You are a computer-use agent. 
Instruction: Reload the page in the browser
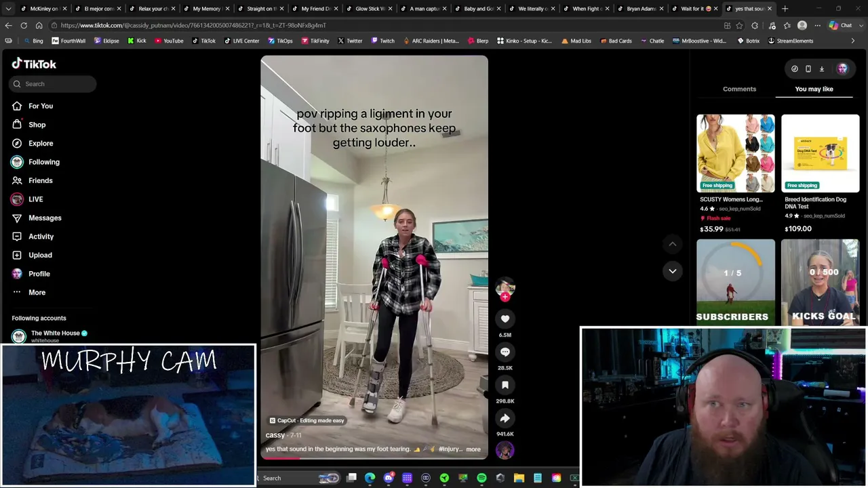tap(24, 25)
